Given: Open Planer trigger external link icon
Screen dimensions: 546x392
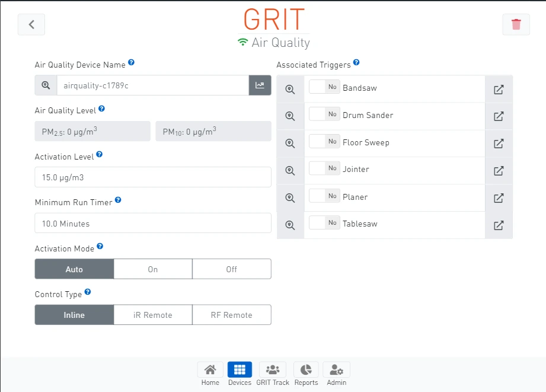Looking at the screenshot, I should [499, 198].
